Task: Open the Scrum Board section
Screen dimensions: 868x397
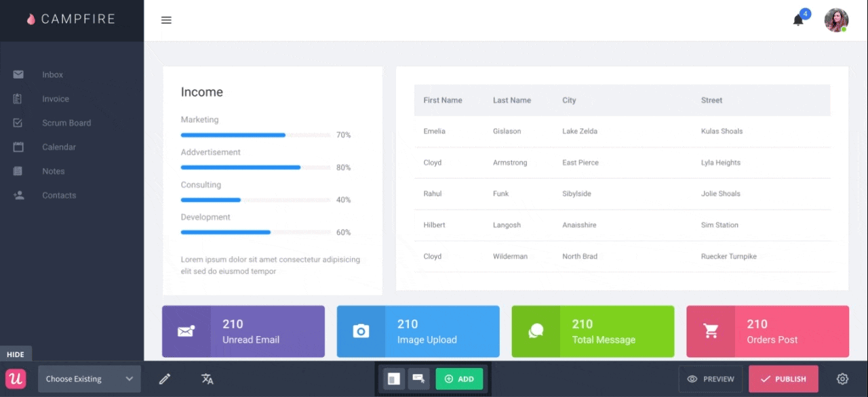Action: click(x=66, y=123)
